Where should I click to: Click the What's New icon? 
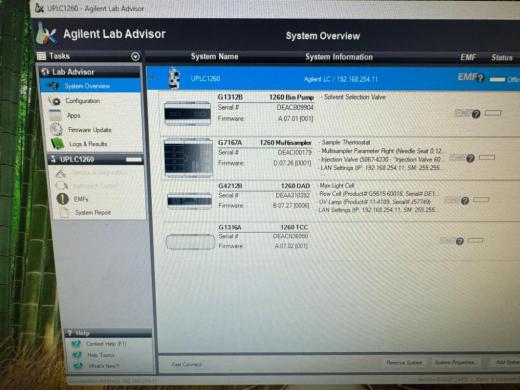click(78, 366)
